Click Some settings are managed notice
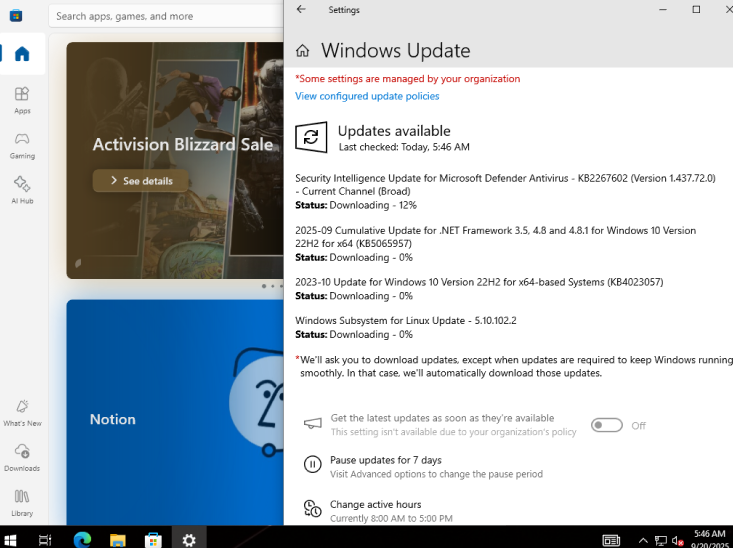Screen dimensions: 733x548 point(408,79)
